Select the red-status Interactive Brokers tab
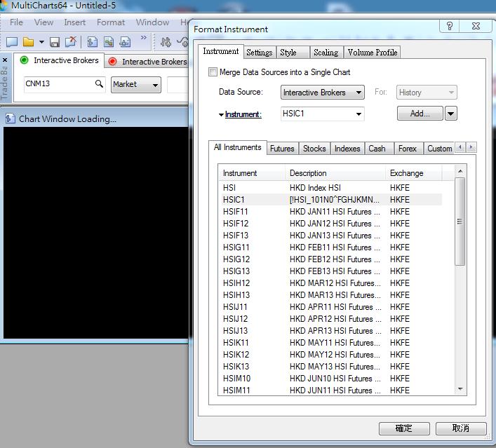The image size is (496, 448). [147, 61]
